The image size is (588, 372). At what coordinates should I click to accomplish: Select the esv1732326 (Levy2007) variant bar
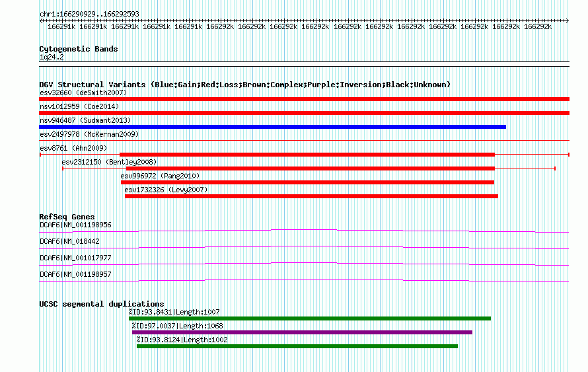pyautogui.click(x=311, y=196)
